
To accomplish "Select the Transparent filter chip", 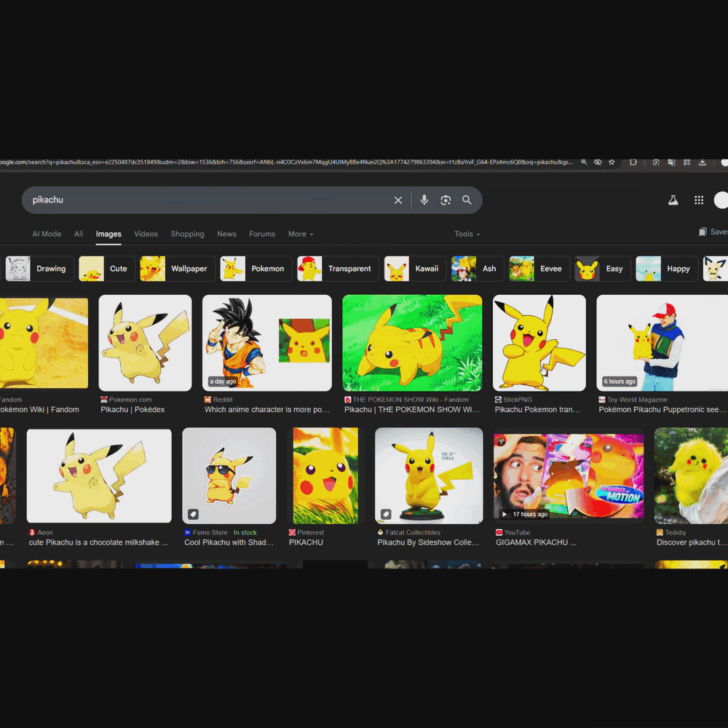I will pyautogui.click(x=338, y=269).
